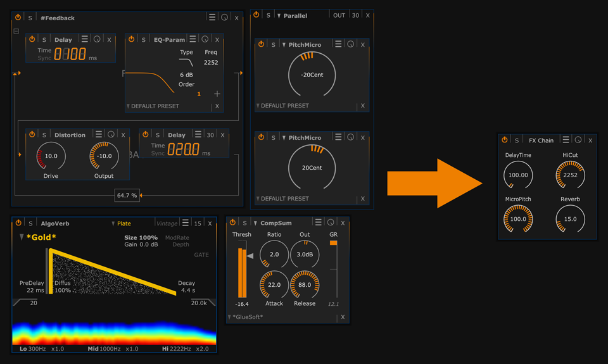
Task: Toggle power of the Parallel container
Action: pos(256,15)
